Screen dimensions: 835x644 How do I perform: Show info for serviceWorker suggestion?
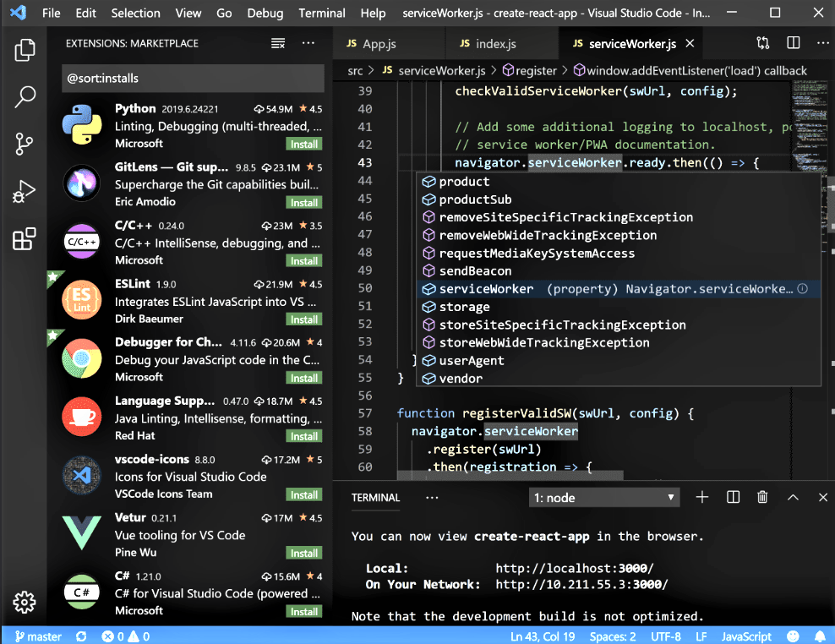point(803,289)
